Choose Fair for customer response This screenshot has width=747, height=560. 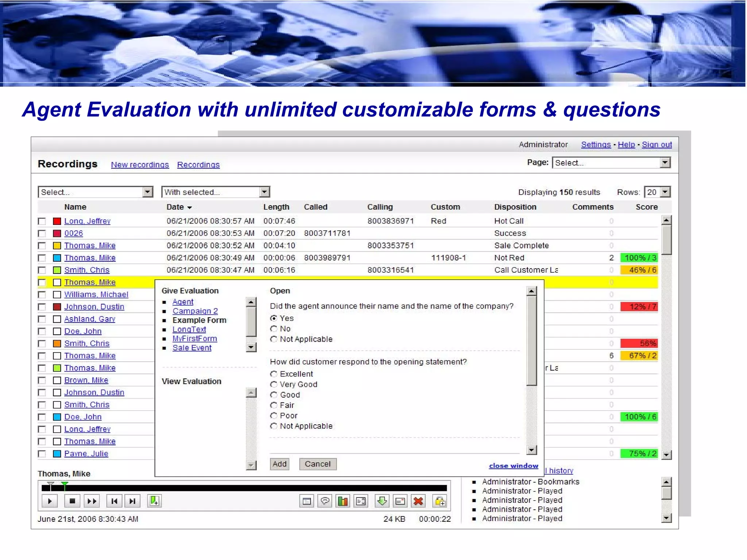coord(274,405)
